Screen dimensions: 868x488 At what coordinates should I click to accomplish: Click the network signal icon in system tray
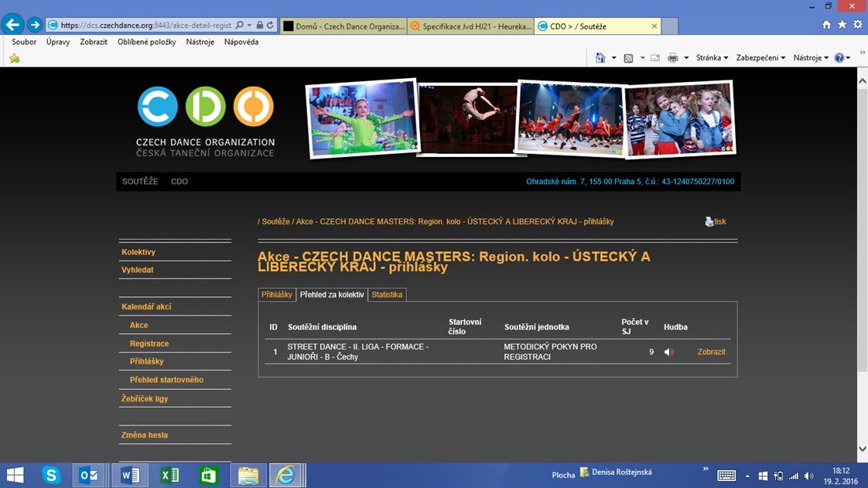point(794,476)
